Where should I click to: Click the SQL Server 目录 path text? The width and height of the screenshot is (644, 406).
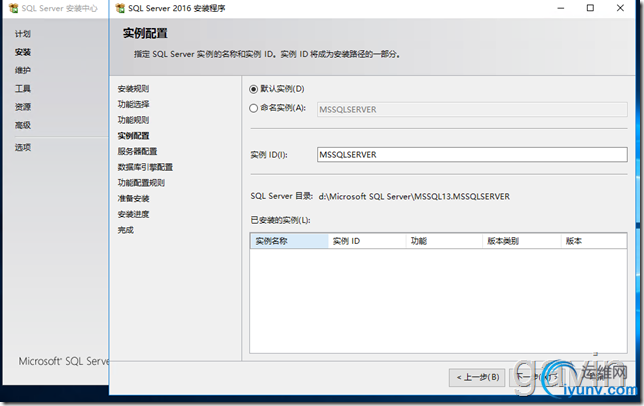point(414,197)
